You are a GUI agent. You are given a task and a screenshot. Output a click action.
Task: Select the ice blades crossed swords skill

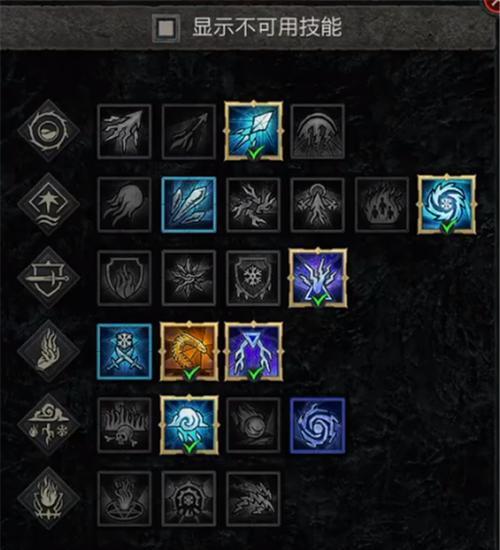coord(125,351)
